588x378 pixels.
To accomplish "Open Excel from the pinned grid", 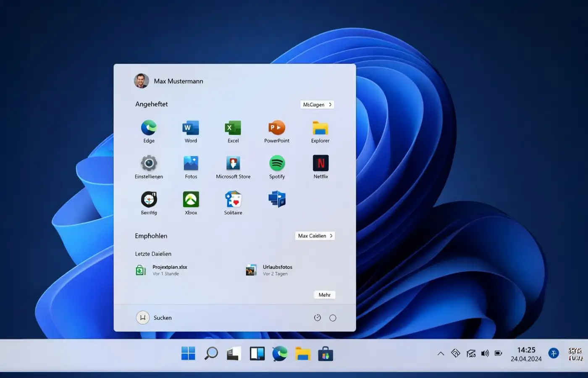I will (x=233, y=128).
